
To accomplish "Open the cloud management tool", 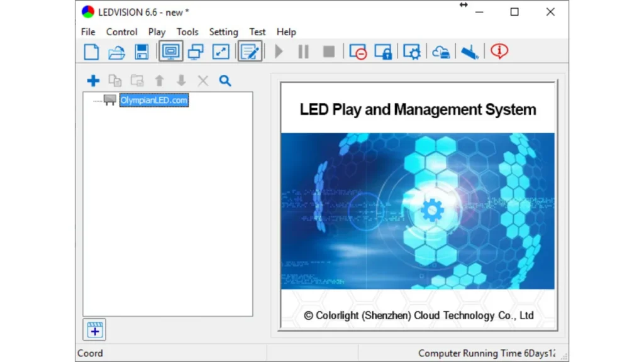I will (x=440, y=52).
